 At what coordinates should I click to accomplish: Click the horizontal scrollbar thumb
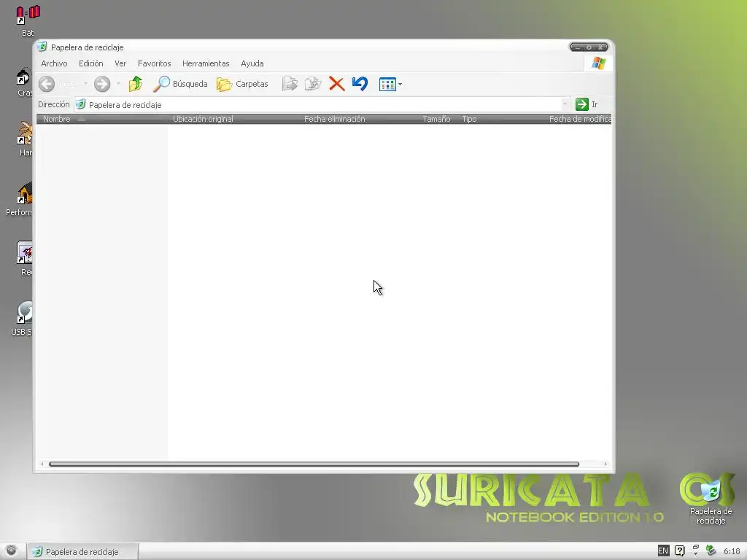[x=314, y=464]
